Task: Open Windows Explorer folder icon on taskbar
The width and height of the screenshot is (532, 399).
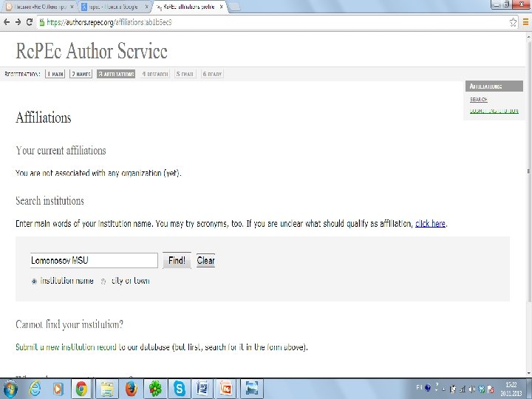Action: (x=107, y=389)
